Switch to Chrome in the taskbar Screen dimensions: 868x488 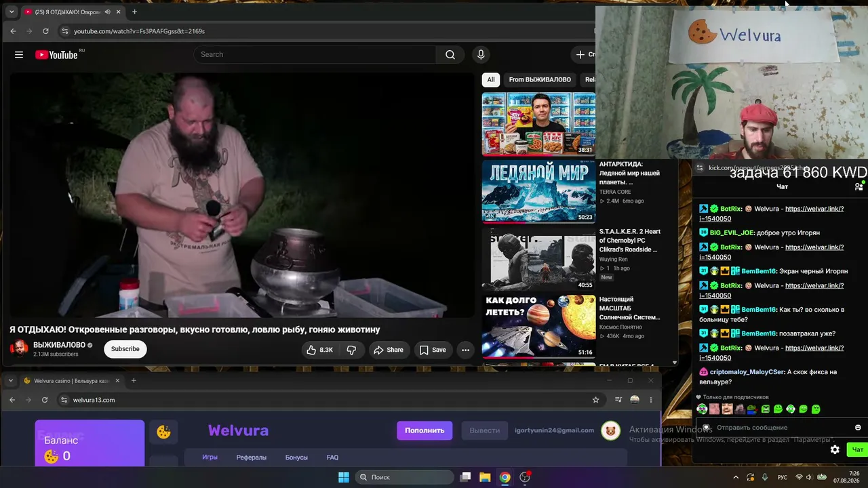[x=505, y=477]
